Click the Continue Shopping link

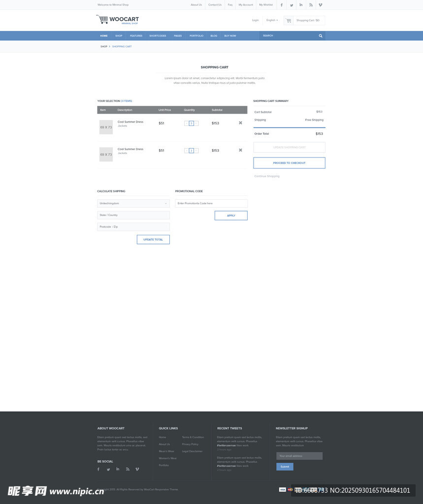pyautogui.click(x=267, y=176)
